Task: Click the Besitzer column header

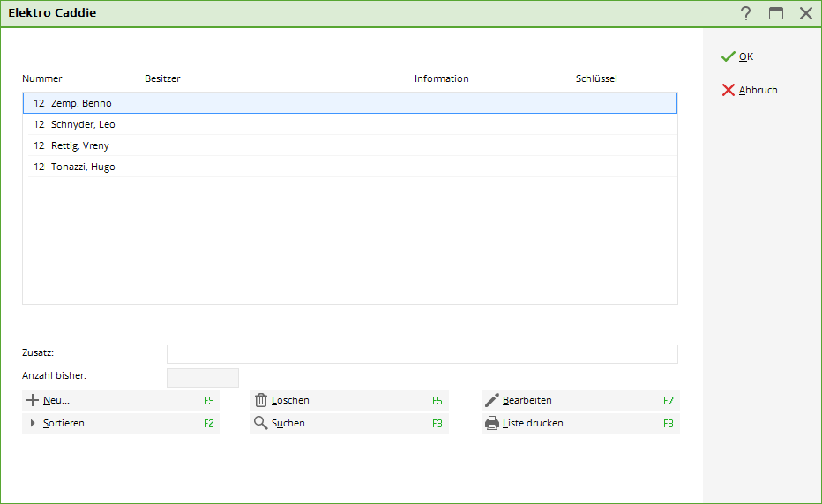Action: (162, 78)
